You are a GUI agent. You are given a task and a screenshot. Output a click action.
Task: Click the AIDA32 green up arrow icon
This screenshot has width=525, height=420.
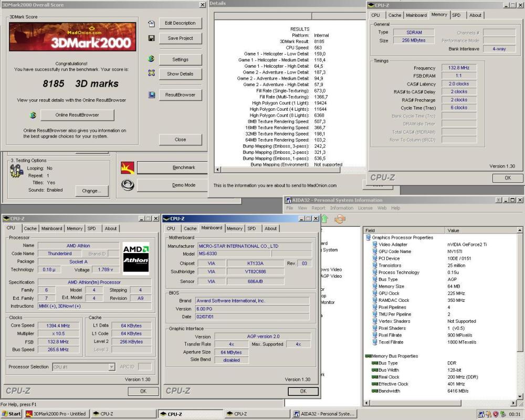pos(324,218)
